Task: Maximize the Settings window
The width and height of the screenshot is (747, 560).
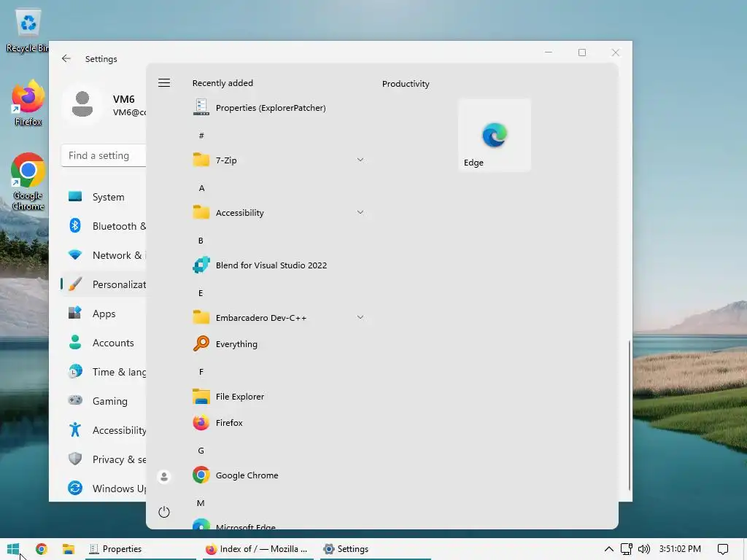Action: (581, 52)
